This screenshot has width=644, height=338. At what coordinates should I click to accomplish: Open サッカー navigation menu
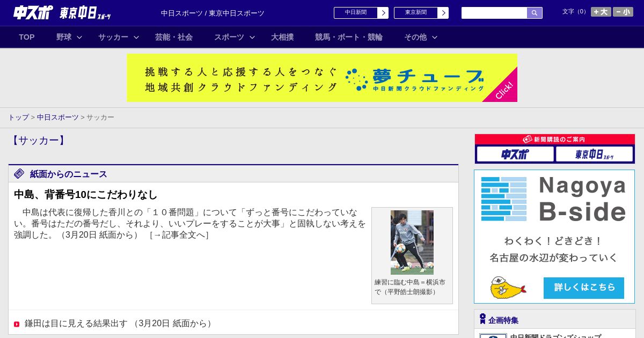(113, 37)
